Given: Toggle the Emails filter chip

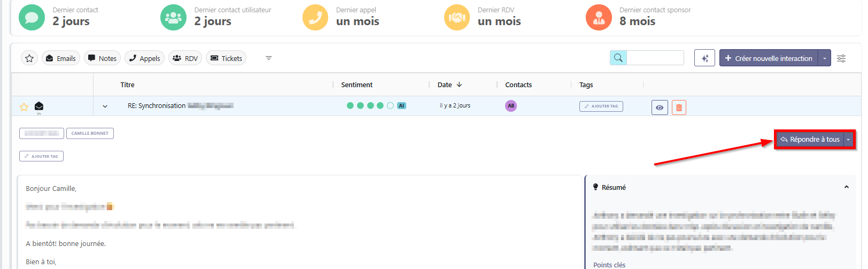Looking at the screenshot, I should pyautogui.click(x=60, y=58).
